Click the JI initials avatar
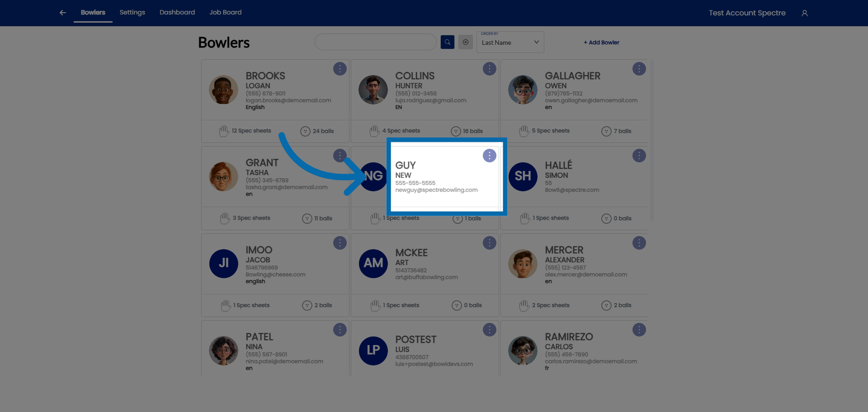Image resolution: width=868 pixels, height=412 pixels. click(224, 264)
